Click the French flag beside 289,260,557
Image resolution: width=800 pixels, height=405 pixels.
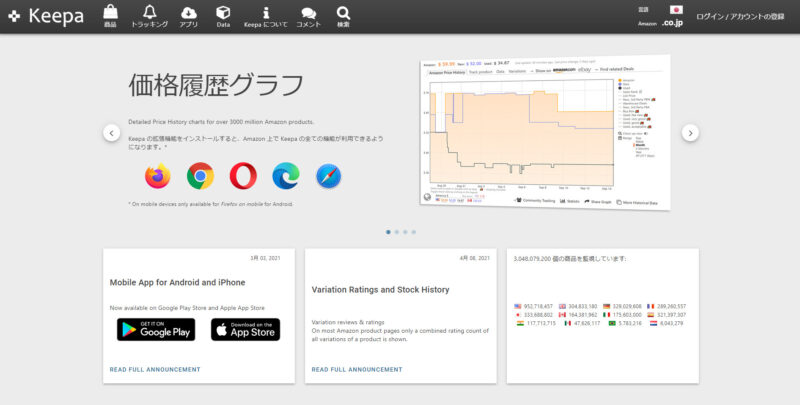pyautogui.click(x=651, y=307)
